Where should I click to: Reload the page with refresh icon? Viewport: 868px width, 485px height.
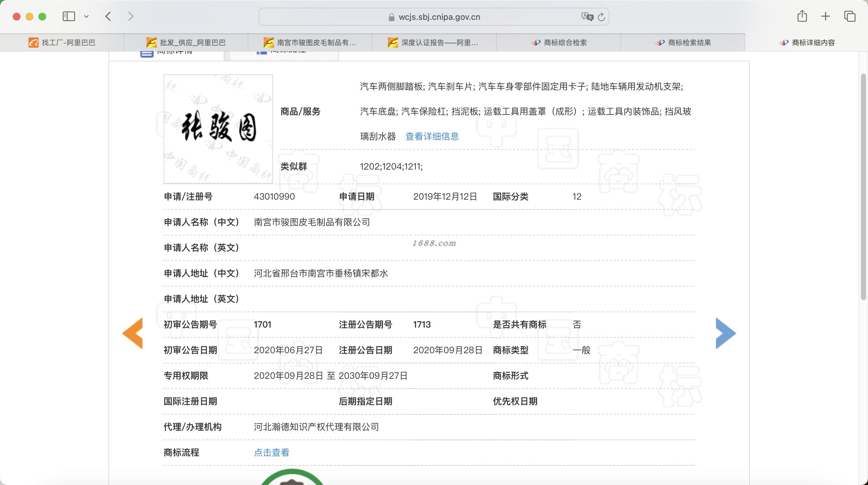601,17
